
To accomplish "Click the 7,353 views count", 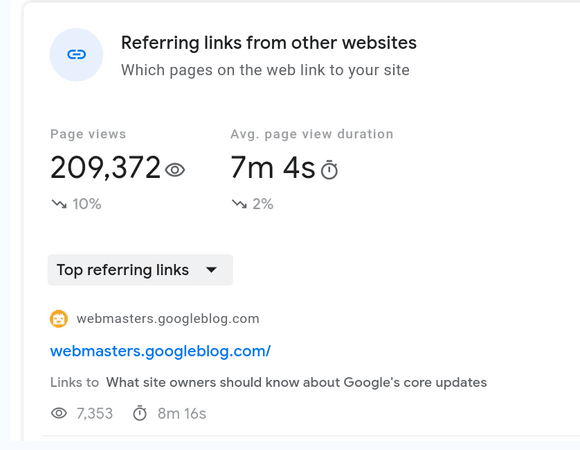I will (x=95, y=413).
